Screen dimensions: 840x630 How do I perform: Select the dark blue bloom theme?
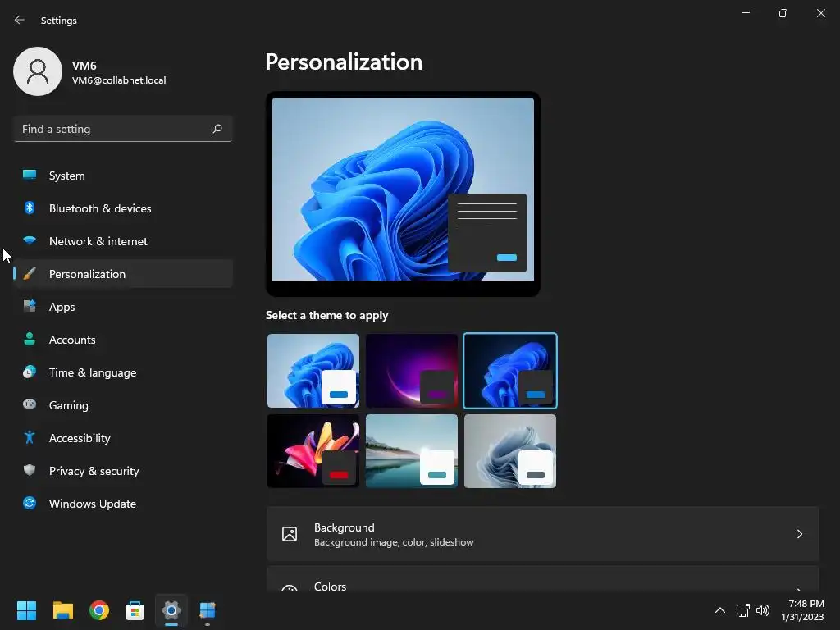(x=510, y=371)
